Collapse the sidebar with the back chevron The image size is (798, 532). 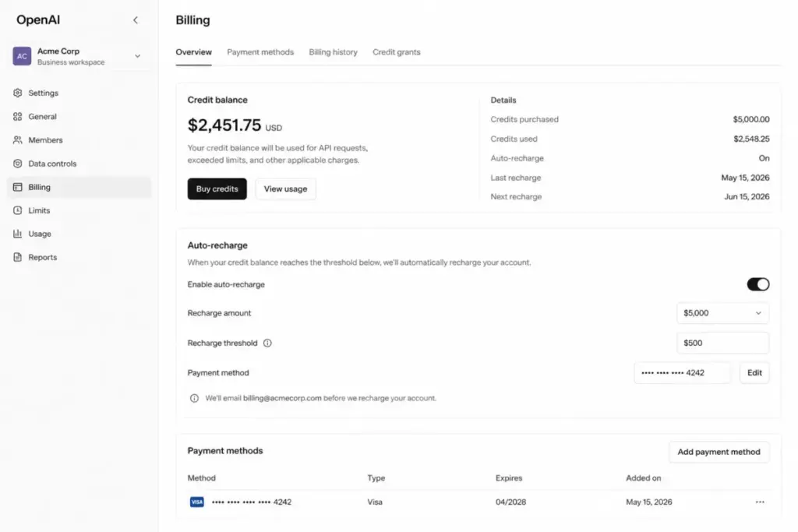[x=136, y=19]
